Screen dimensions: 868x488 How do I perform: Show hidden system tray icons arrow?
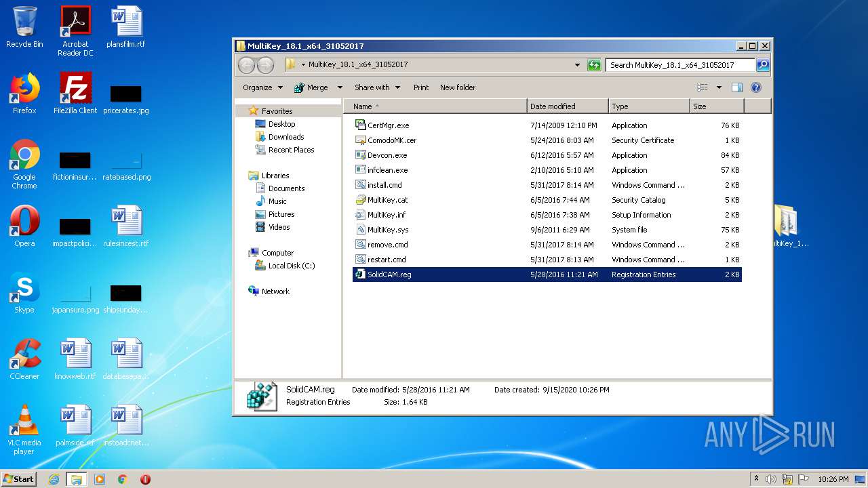pyautogui.click(x=756, y=479)
